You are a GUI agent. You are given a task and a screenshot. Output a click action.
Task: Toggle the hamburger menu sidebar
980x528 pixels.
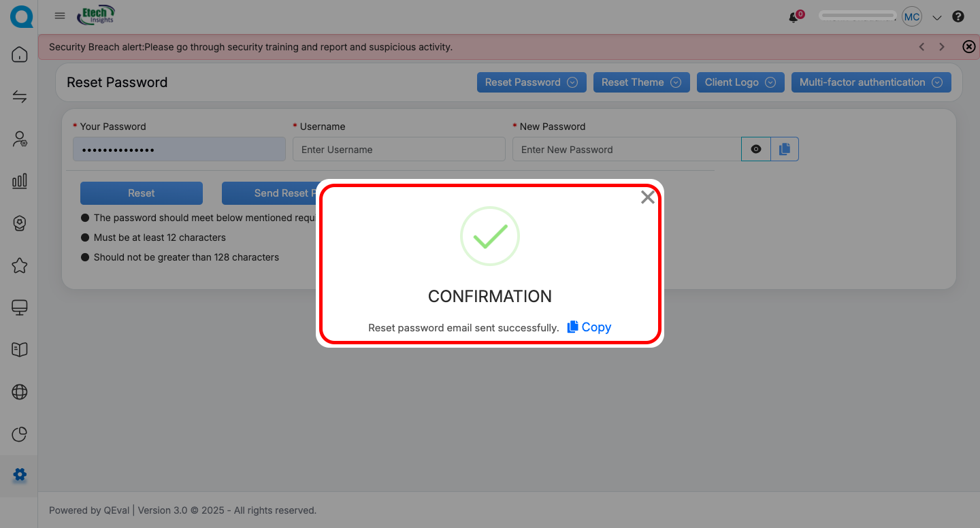60,16
